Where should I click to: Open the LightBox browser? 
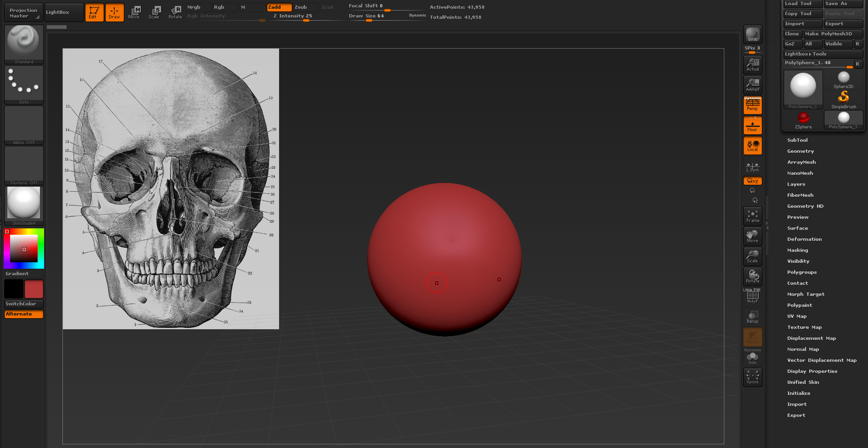point(64,12)
